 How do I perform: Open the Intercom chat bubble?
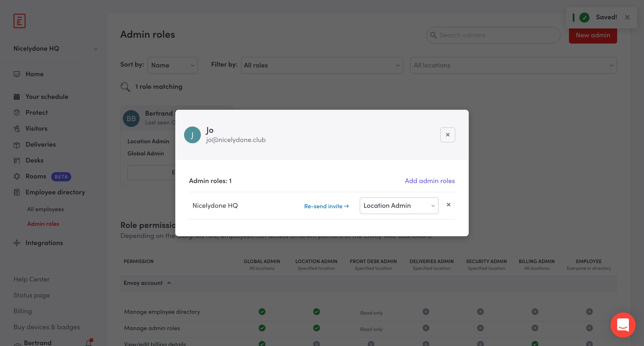coord(623,325)
